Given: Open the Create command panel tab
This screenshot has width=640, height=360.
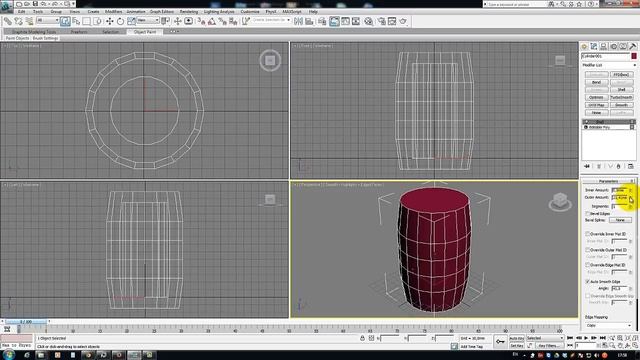Looking at the screenshot, I should [x=584, y=47].
